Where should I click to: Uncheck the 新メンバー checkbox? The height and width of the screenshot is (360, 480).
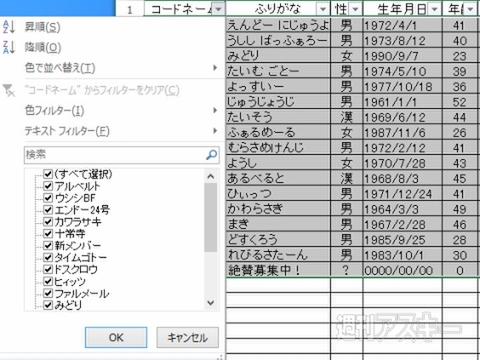(x=48, y=245)
